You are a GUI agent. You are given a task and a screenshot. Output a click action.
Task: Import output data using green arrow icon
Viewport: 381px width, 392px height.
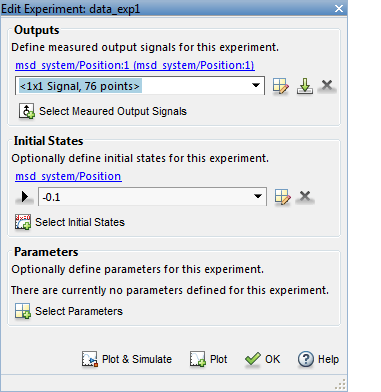pyautogui.click(x=305, y=86)
